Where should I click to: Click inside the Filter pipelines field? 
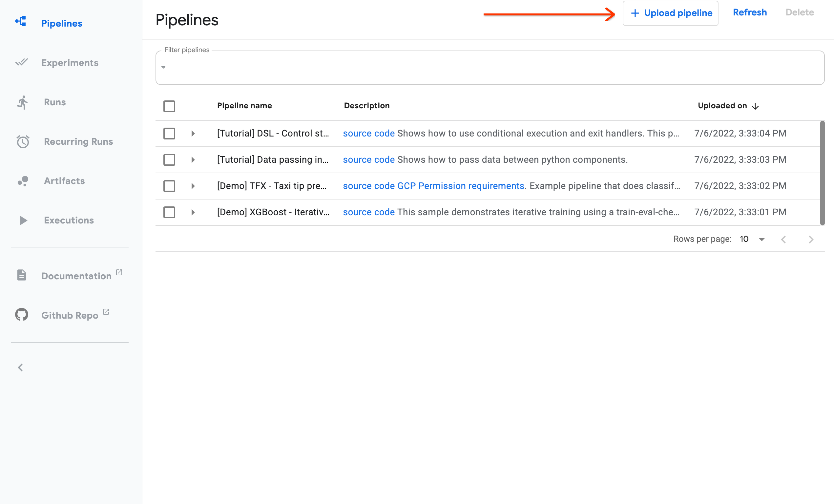click(x=406, y=67)
